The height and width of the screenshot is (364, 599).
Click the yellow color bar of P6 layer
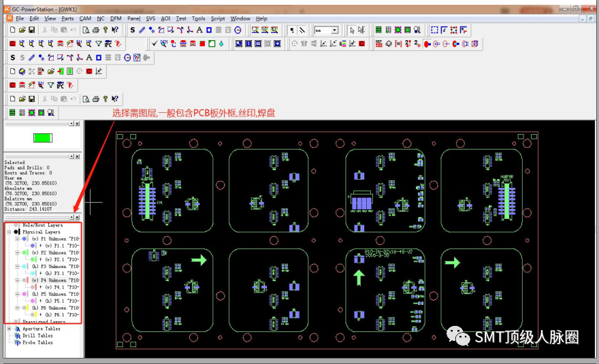28,308
